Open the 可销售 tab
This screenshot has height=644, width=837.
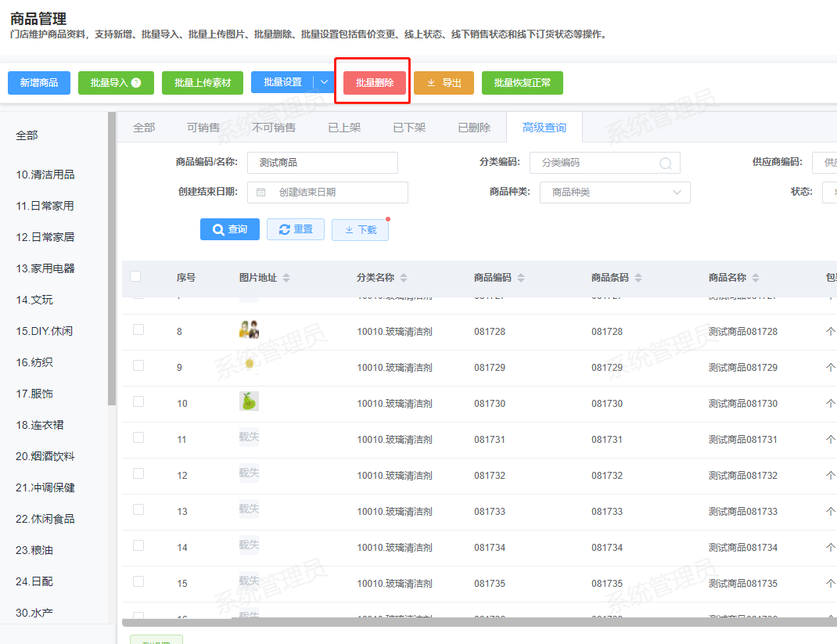[203, 128]
